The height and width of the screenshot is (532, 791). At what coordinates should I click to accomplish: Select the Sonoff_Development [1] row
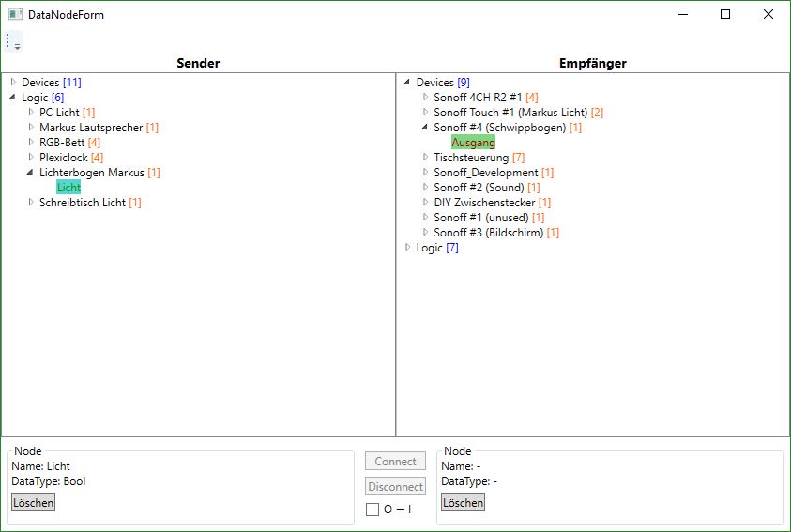(494, 173)
